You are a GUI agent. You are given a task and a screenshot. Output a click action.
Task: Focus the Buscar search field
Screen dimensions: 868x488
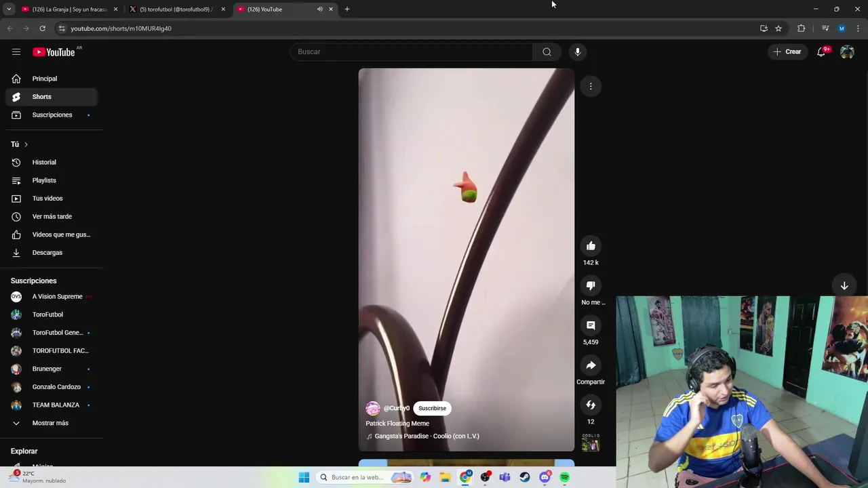[x=412, y=52]
